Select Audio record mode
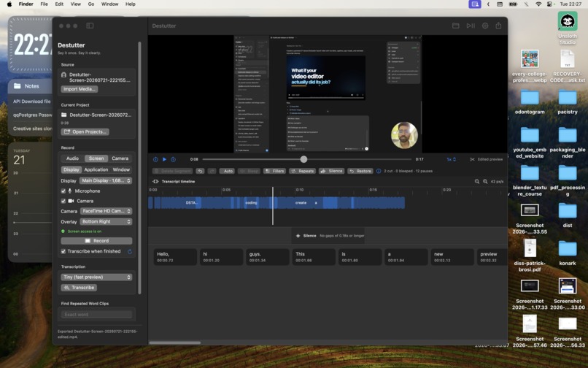The height and width of the screenshot is (368, 588). (x=72, y=158)
